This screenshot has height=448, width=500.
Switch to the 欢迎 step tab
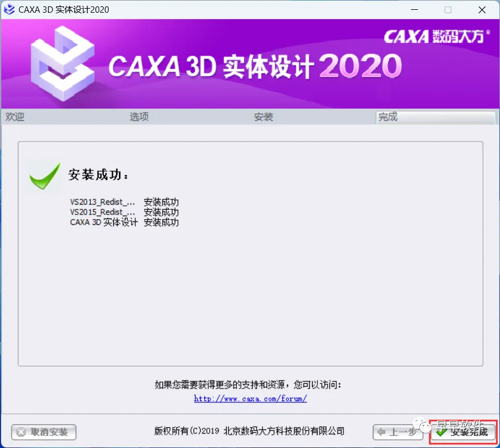14,117
